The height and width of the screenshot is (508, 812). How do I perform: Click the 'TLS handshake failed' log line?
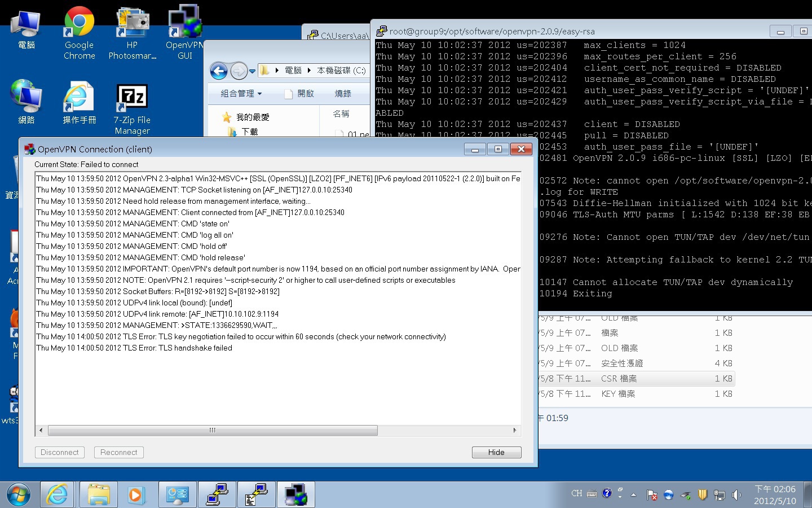click(134, 348)
